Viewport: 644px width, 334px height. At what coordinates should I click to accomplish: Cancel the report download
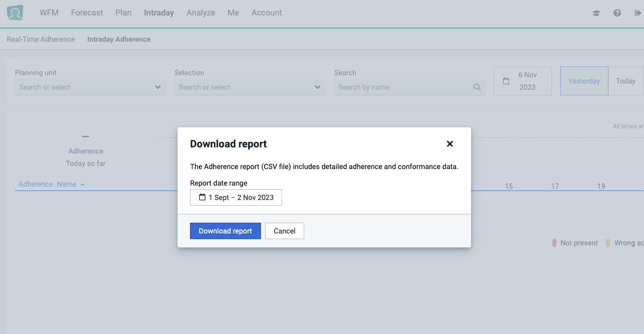tap(284, 230)
